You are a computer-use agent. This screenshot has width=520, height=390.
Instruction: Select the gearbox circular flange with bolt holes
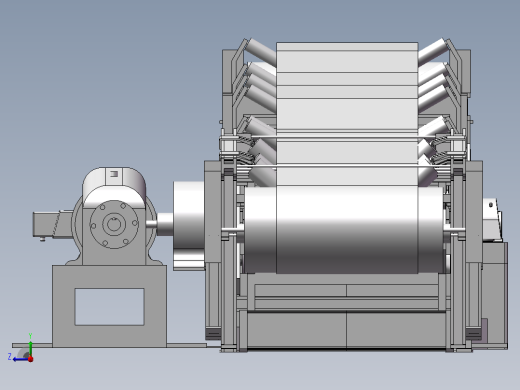114,224
